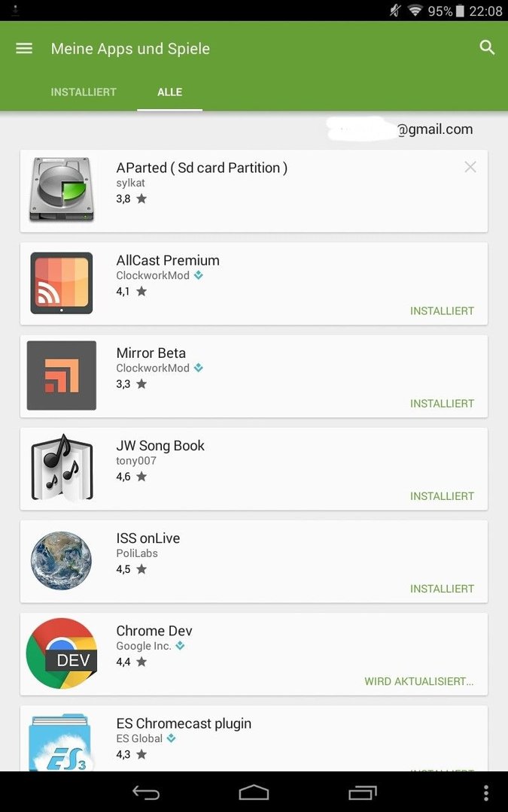Tap Installiert label on ISS onLive
The image size is (508, 812).
(x=443, y=589)
